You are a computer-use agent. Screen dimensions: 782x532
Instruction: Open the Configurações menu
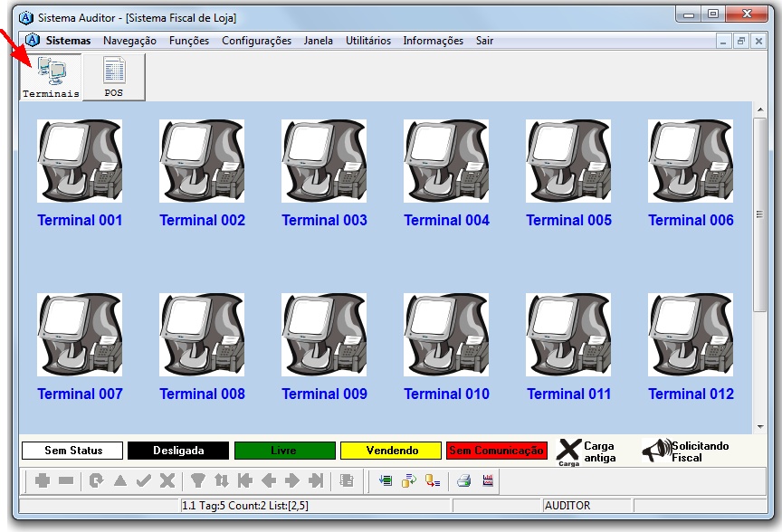256,41
